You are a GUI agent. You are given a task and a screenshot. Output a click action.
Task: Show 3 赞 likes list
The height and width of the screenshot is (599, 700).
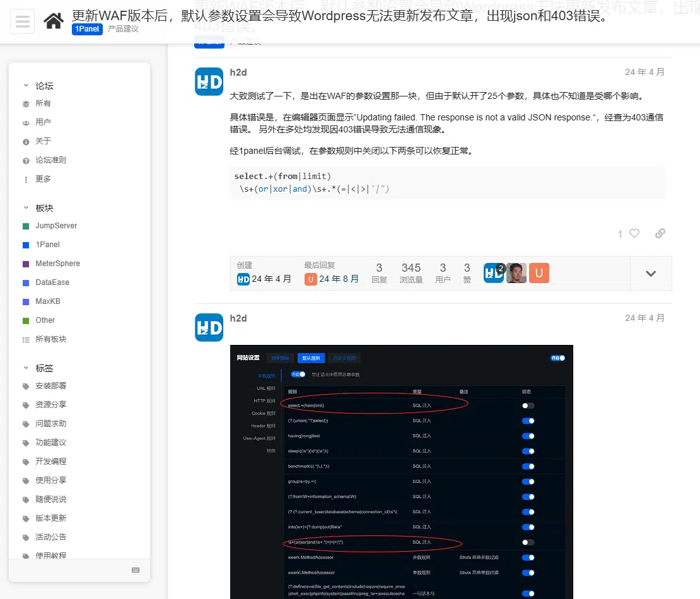click(x=467, y=273)
